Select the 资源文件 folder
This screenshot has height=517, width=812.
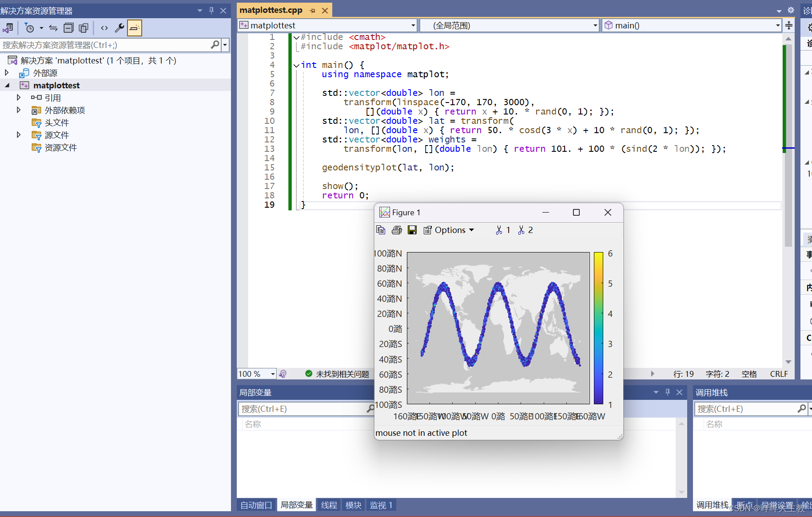click(60, 147)
